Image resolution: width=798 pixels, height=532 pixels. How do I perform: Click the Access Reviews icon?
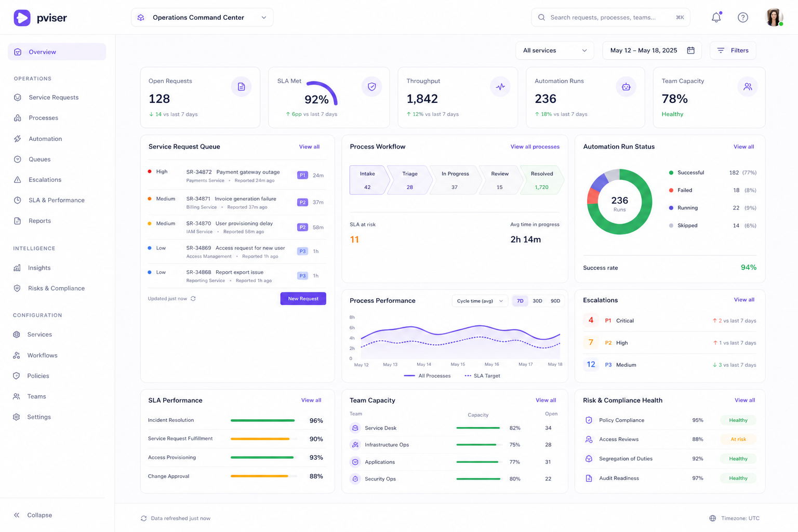coord(589,440)
